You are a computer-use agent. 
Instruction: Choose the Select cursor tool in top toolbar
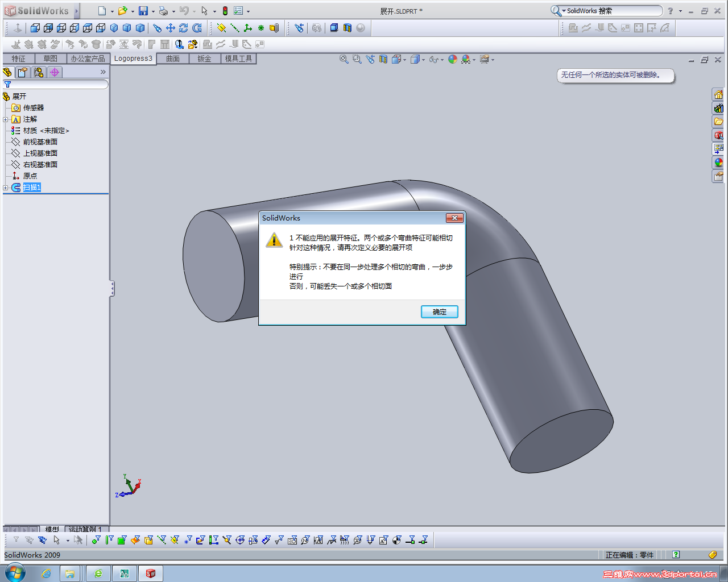pyautogui.click(x=205, y=11)
